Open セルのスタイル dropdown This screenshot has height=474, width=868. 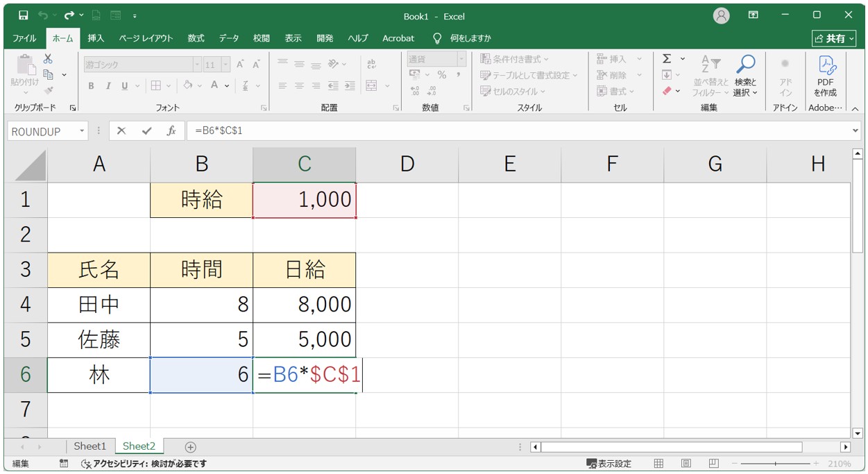(x=513, y=91)
